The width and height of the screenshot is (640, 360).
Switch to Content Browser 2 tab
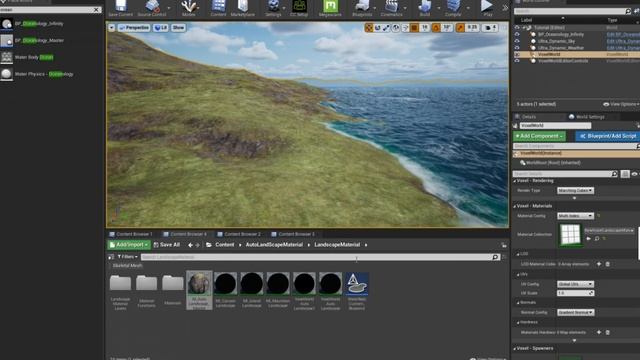click(x=239, y=234)
